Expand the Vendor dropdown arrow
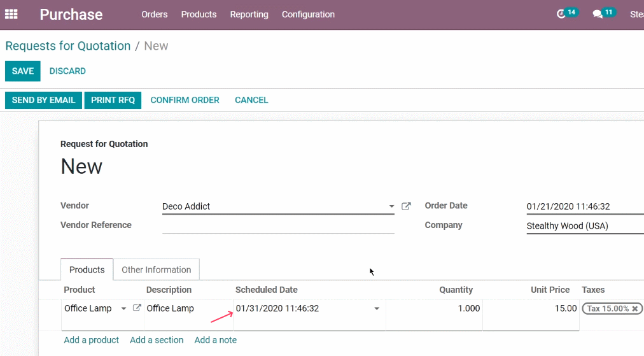The width and height of the screenshot is (644, 356). [391, 206]
